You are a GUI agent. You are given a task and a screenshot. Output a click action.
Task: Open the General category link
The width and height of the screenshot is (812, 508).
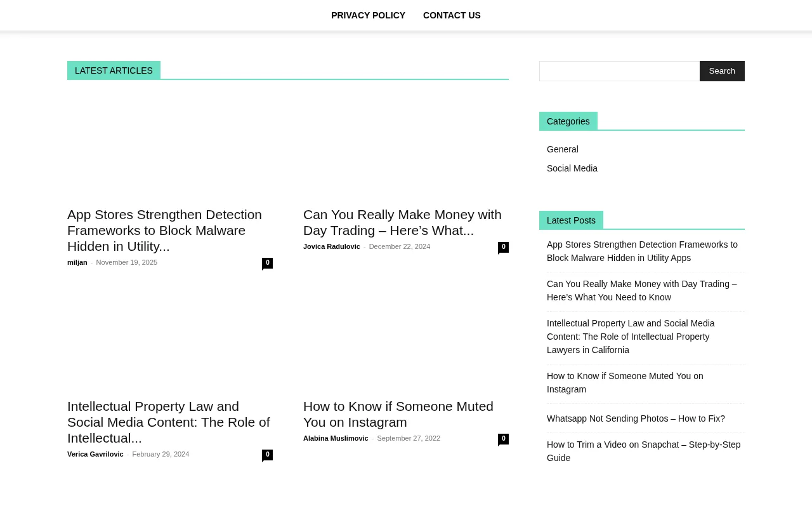tap(563, 149)
